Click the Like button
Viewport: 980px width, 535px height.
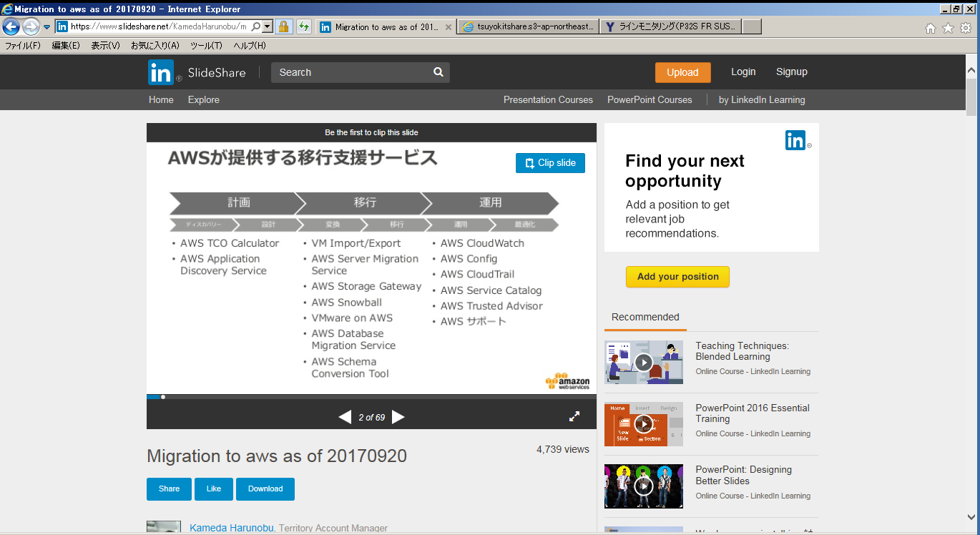tap(214, 489)
